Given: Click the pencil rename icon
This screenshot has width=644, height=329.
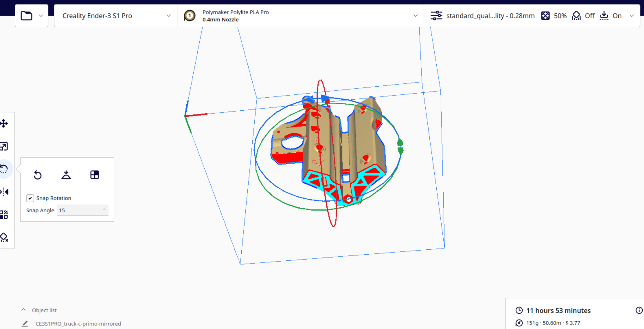Looking at the screenshot, I should point(24,323).
